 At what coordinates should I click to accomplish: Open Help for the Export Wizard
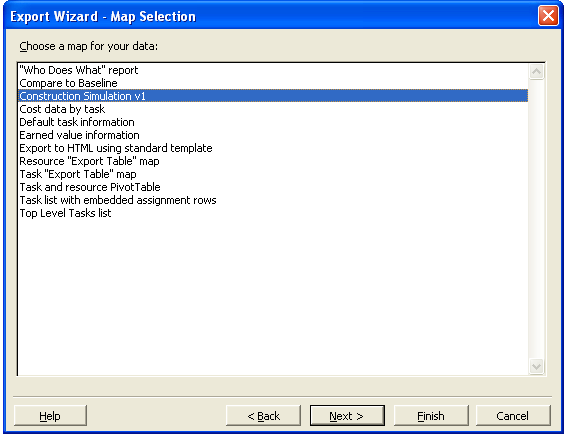[x=50, y=416]
